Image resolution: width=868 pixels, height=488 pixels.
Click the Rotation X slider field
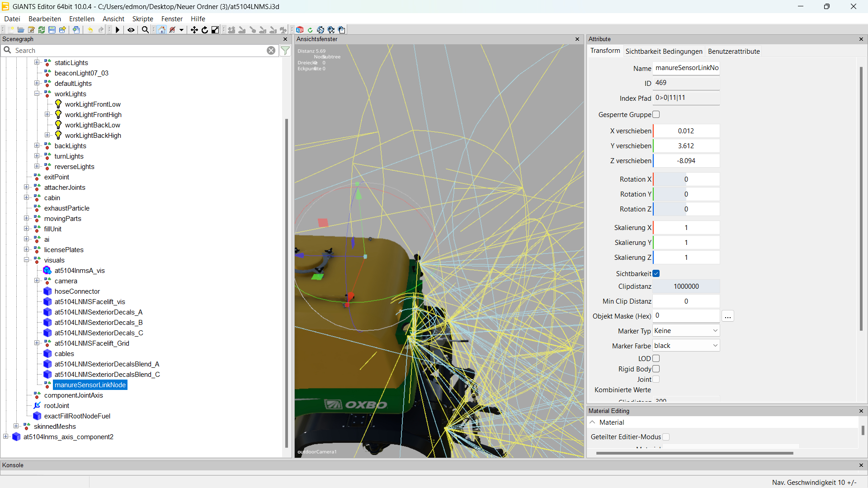pyautogui.click(x=686, y=179)
